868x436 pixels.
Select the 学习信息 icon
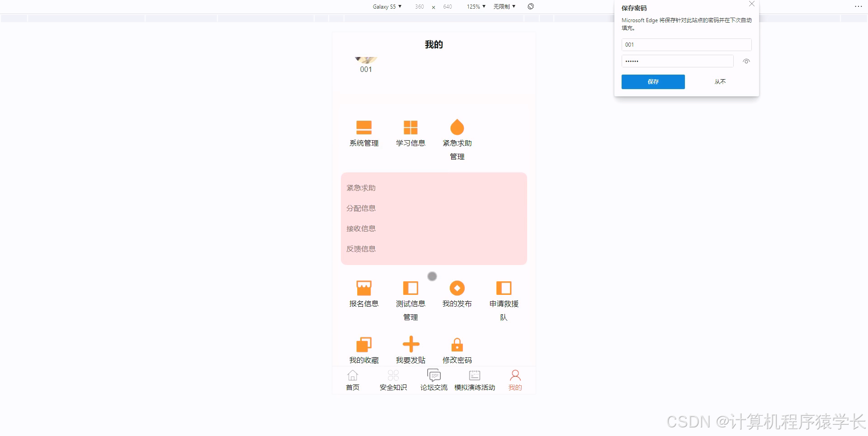click(410, 133)
